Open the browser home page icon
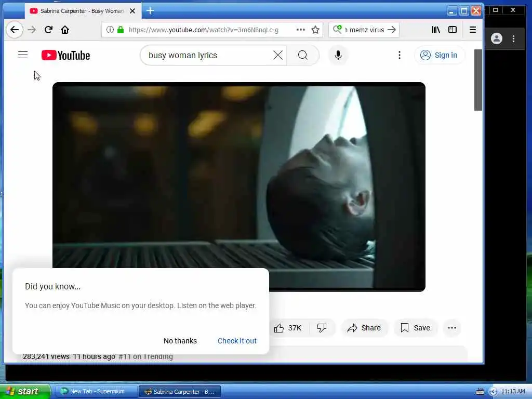Image resolution: width=532 pixels, height=399 pixels. coord(65,30)
